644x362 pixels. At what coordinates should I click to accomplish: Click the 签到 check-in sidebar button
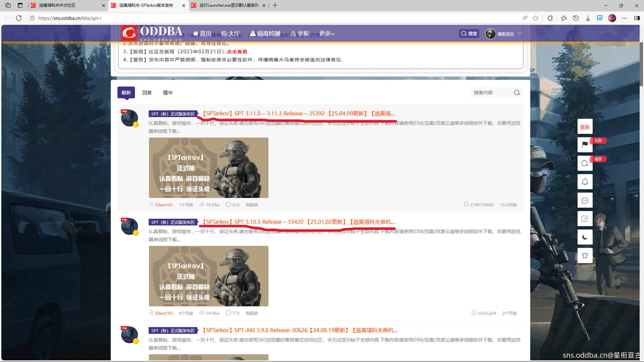[x=585, y=127]
